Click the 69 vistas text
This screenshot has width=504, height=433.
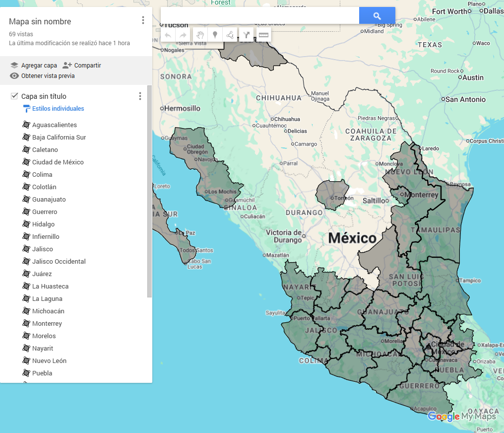click(x=21, y=34)
